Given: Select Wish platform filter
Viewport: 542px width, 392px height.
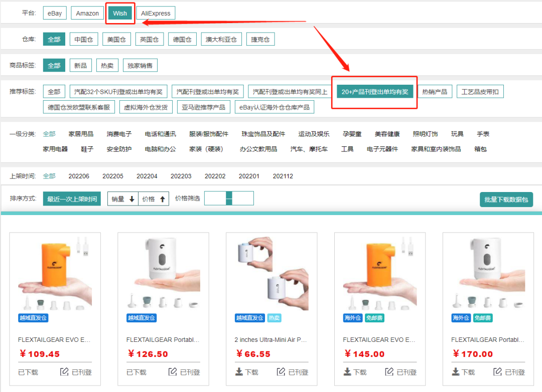Looking at the screenshot, I should (120, 13).
